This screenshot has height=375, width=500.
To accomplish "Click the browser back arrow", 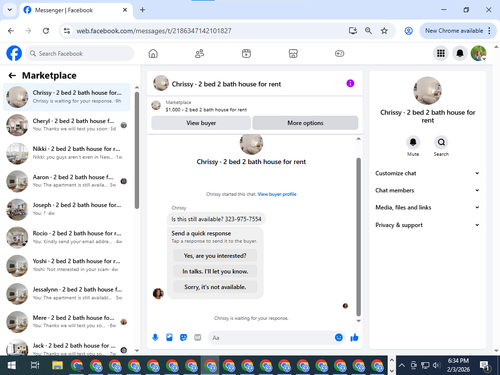I will (x=11, y=31).
